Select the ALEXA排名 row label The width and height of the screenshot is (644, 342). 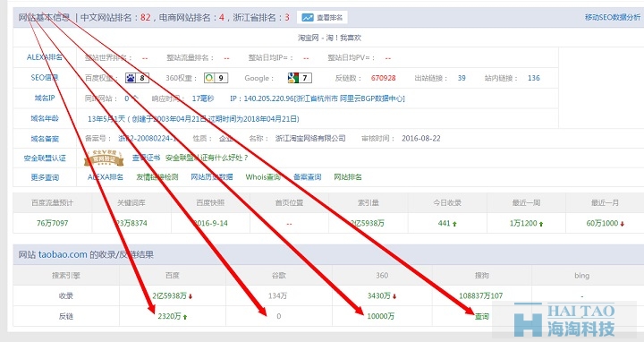(45, 57)
